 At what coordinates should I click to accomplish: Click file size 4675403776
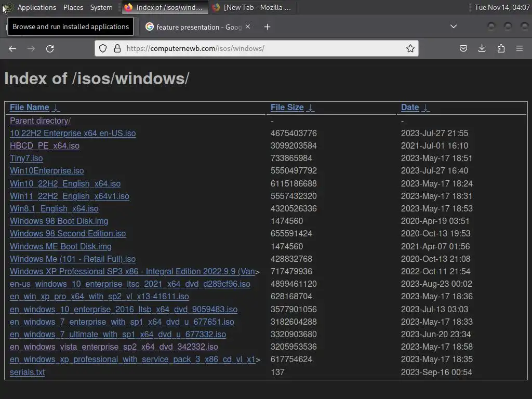[x=294, y=134]
